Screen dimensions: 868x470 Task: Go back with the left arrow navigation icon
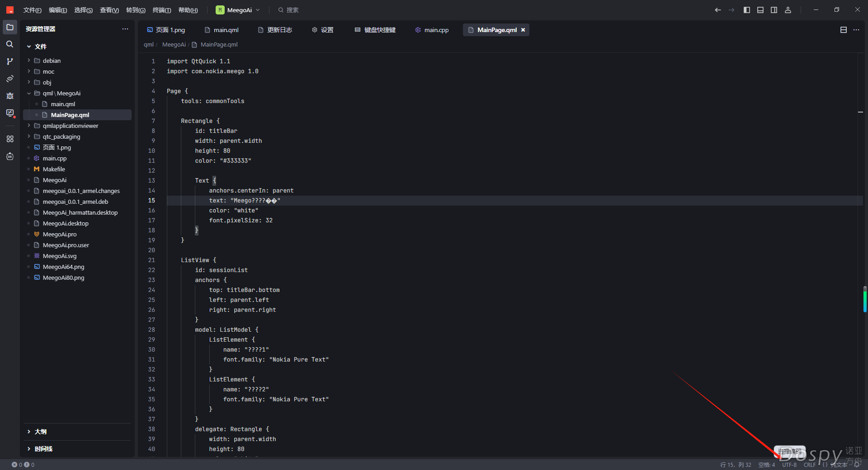[x=717, y=10]
